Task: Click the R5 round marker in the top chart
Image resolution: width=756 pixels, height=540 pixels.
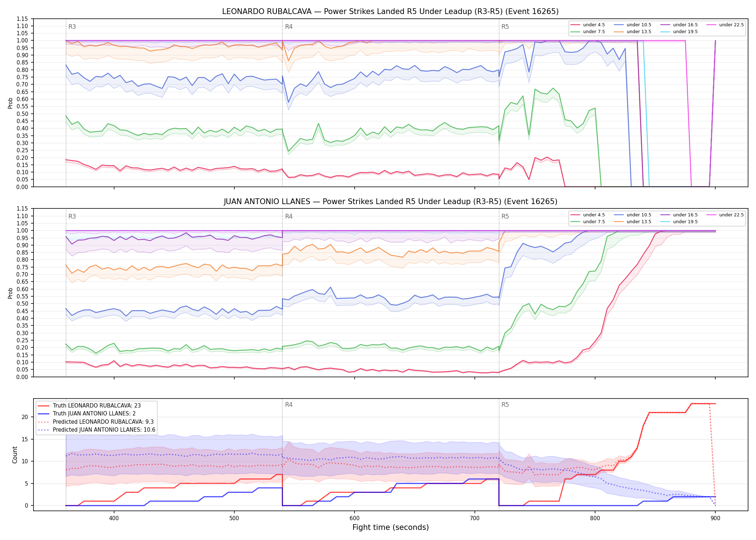Action: pyautogui.click(x=505, y=27)
